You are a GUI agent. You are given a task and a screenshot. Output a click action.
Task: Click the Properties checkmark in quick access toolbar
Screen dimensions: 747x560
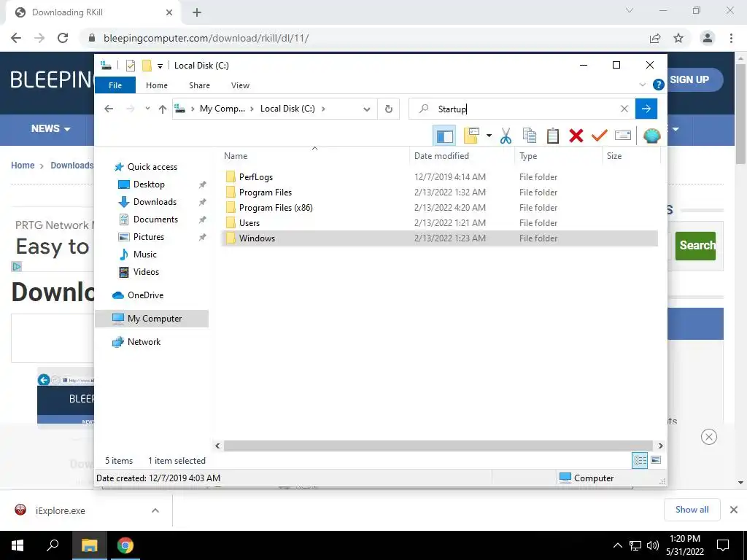pos(130,65)
